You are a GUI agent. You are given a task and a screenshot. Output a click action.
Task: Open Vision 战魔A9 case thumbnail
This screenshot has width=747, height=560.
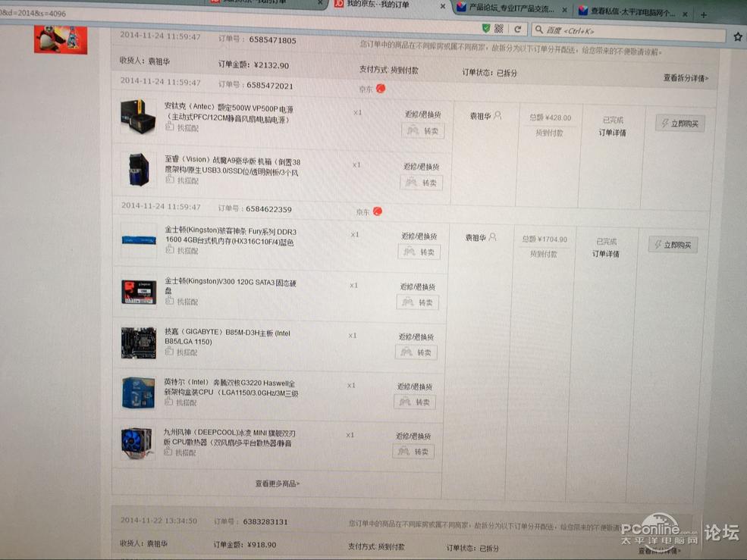click(138, 170)
